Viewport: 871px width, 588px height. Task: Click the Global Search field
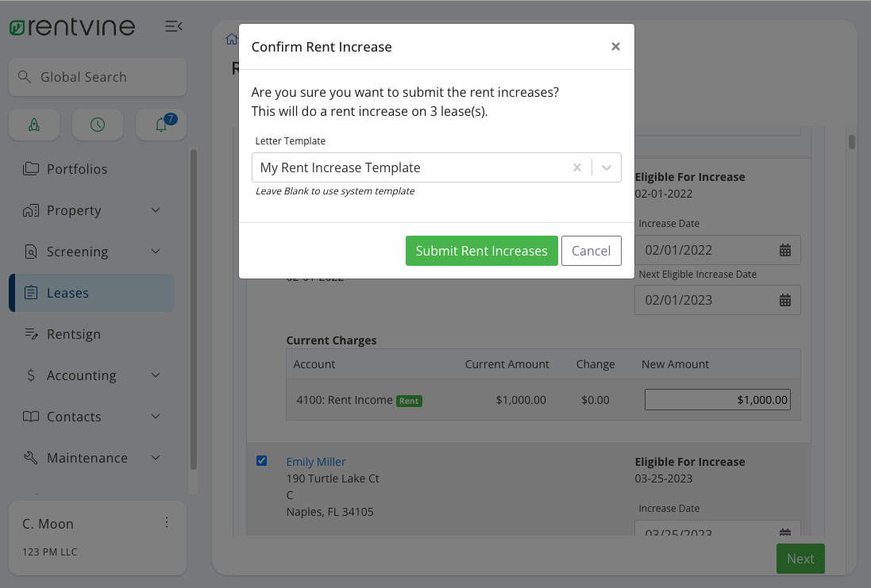(98, 77)
